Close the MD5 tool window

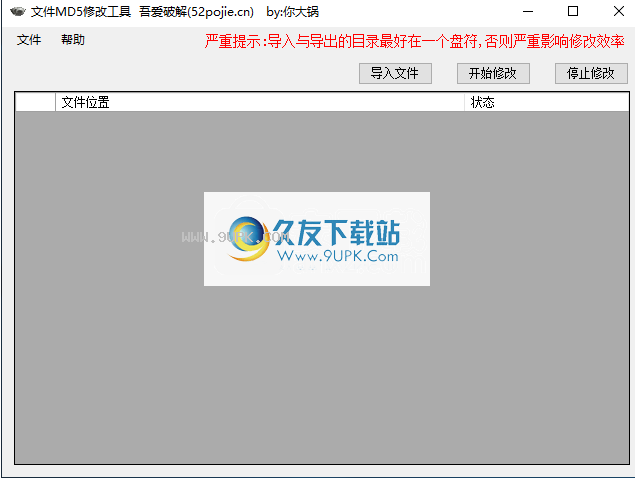pos(618,12)
